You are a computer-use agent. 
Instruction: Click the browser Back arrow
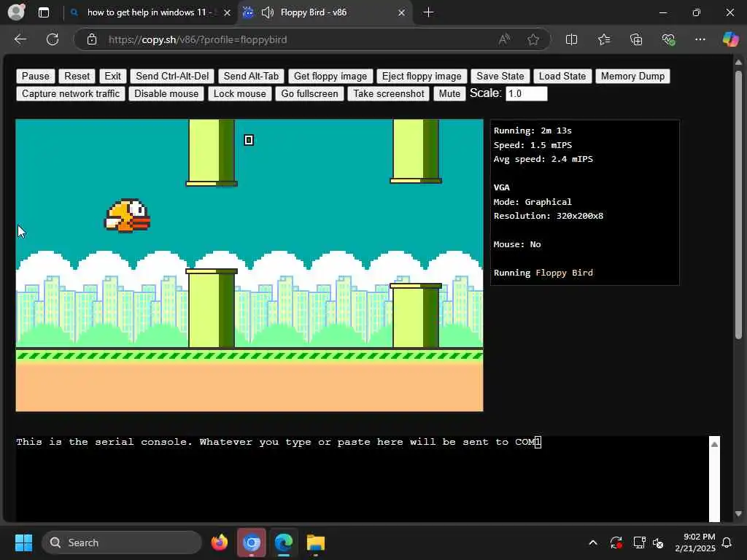coord(20,39)
